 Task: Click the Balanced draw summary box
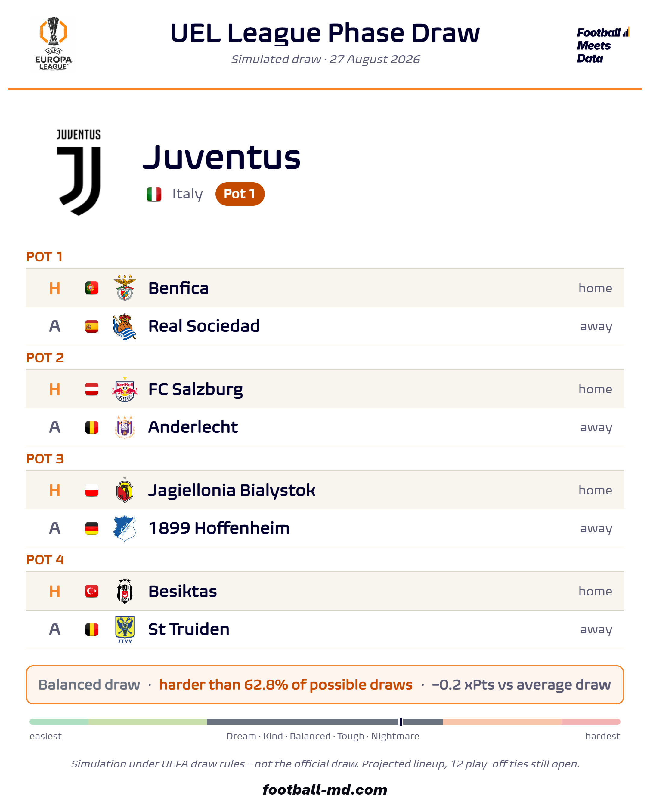point(325,685)
